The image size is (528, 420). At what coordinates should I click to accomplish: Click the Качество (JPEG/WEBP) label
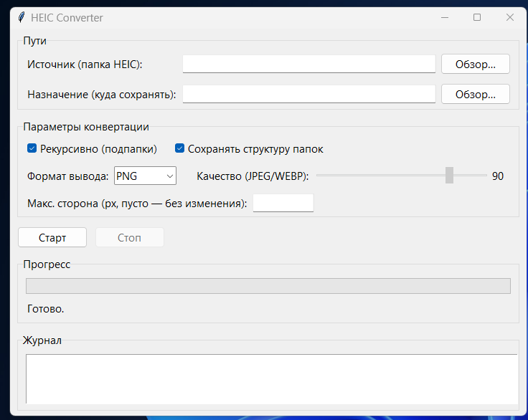pos(253,176)
